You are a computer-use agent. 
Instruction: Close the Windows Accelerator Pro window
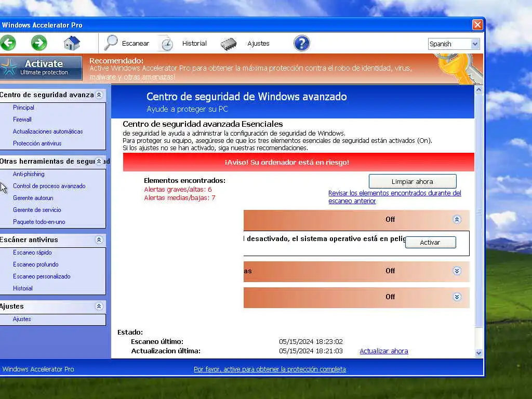click(477, 25)
